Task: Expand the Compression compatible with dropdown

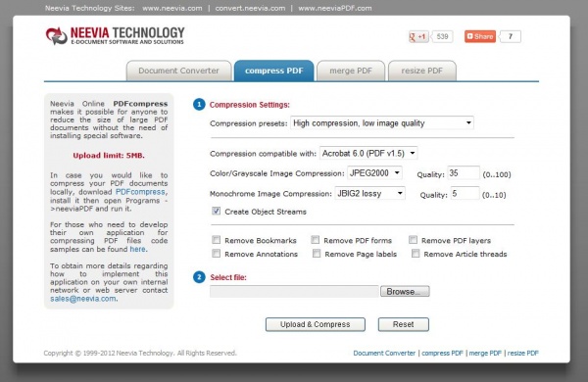Action: point(368,154)
